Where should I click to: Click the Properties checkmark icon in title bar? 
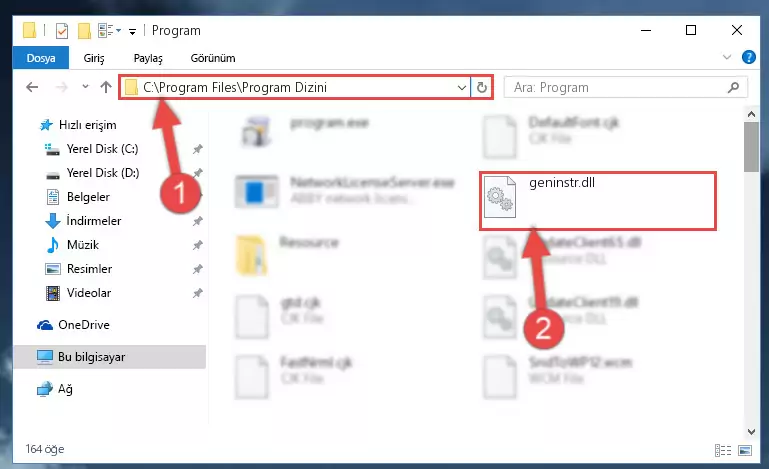pyautogui.click(x=62, y=31)
